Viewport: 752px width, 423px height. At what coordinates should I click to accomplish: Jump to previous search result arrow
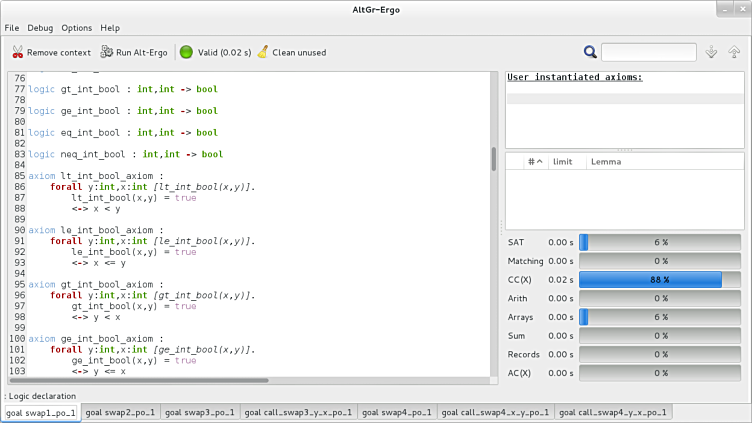(x=734, y=52)
